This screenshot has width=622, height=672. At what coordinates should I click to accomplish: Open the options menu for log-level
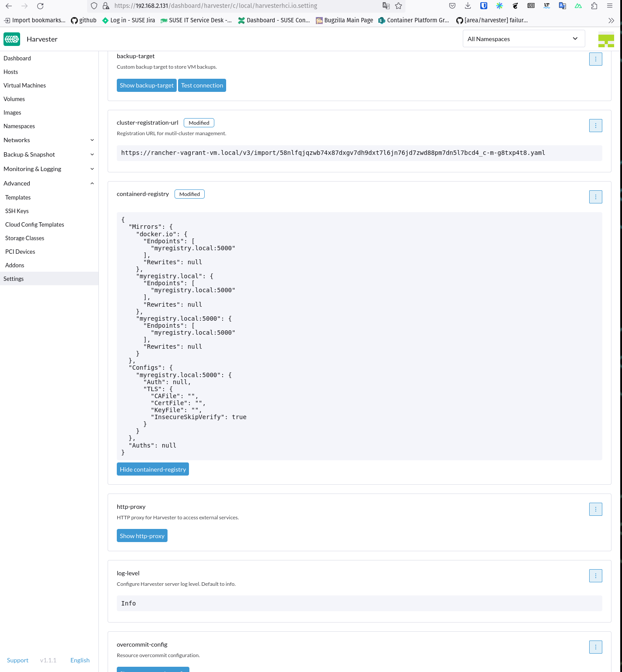[595, 576]
